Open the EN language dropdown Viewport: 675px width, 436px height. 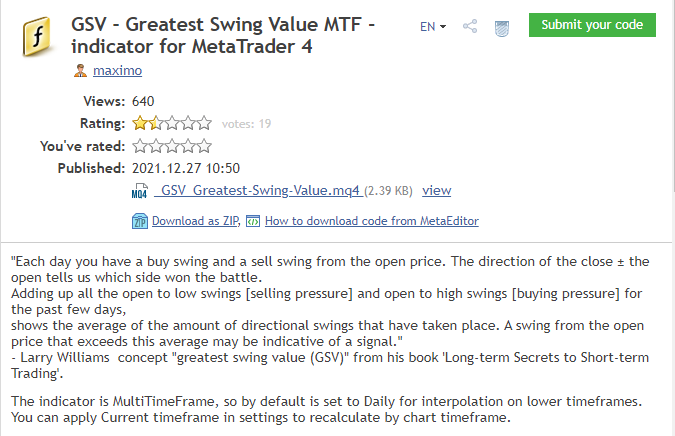click(433, 27)
